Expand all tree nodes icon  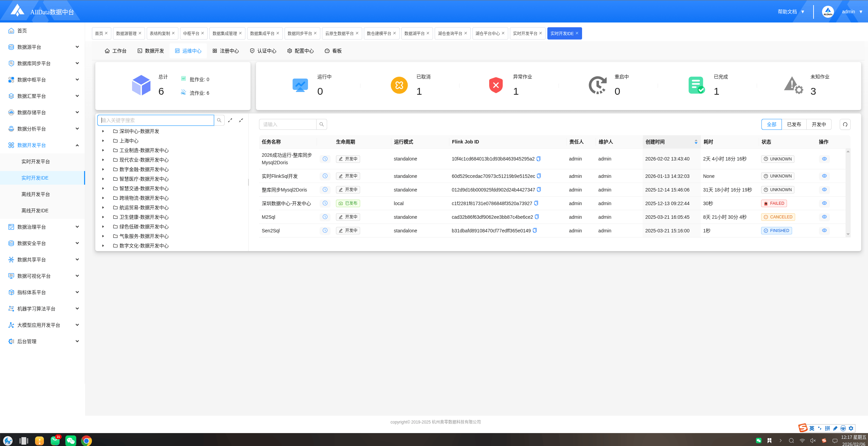(230, 120)
